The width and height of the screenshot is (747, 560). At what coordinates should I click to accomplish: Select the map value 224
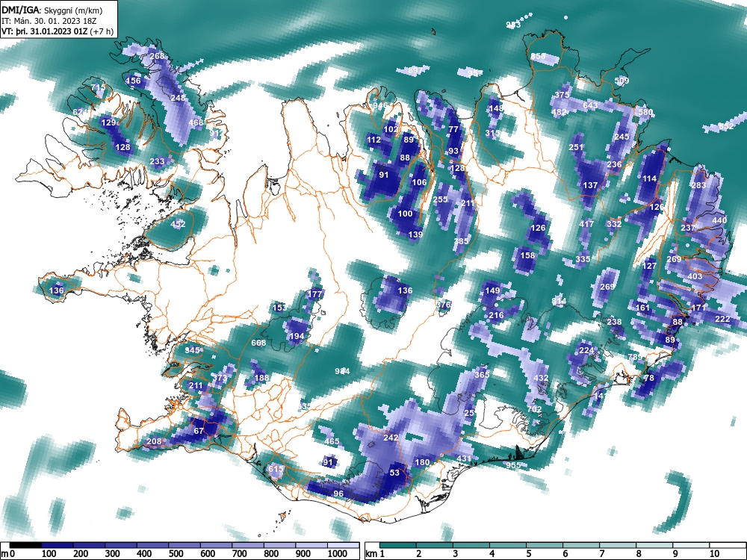click(586, 350)
